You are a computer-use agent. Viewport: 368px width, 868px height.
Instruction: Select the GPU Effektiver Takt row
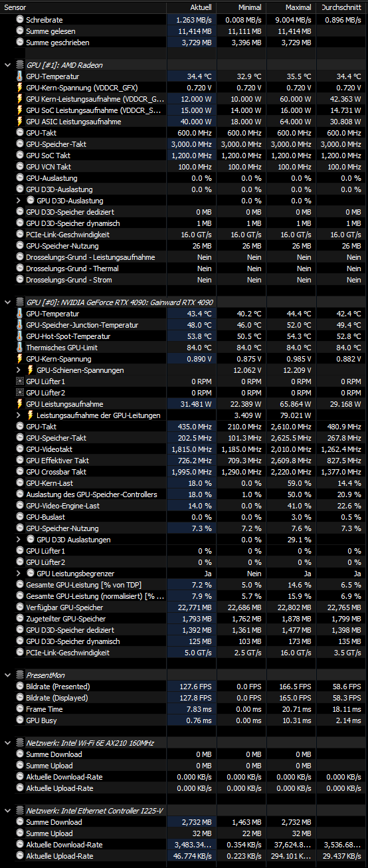tap(184, 461)
